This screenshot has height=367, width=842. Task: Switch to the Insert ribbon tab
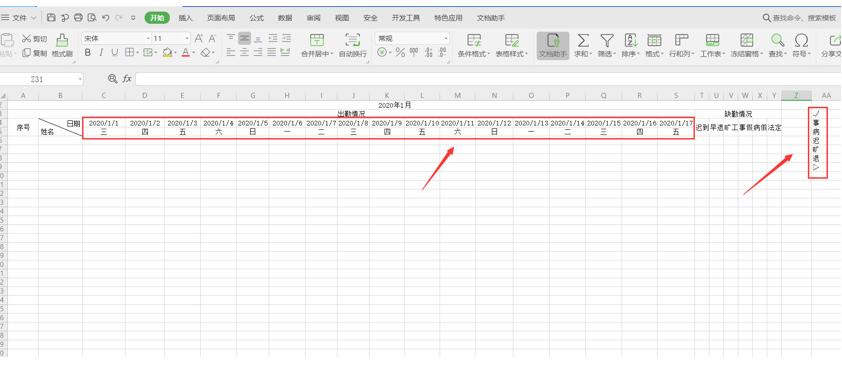[186, 18]
